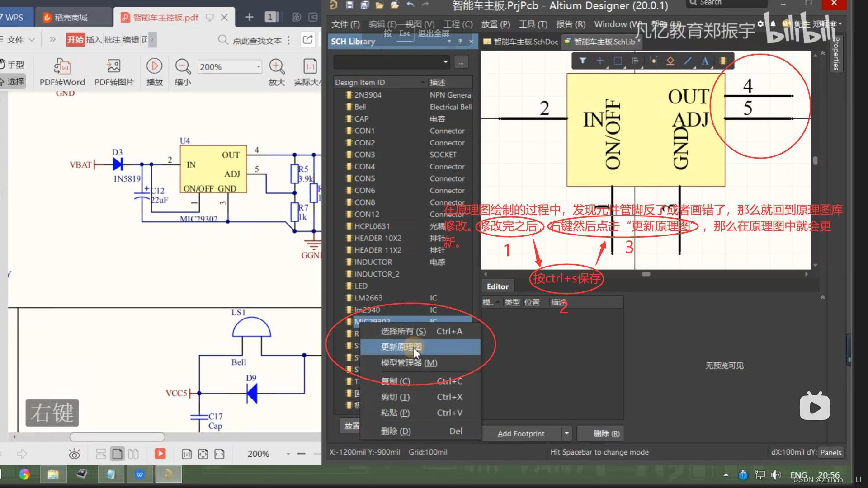Image resolution: width=868 pixels, height=488 pixels.
Task: Choose 更新原理图 from context menu
Action: (401, 347)
